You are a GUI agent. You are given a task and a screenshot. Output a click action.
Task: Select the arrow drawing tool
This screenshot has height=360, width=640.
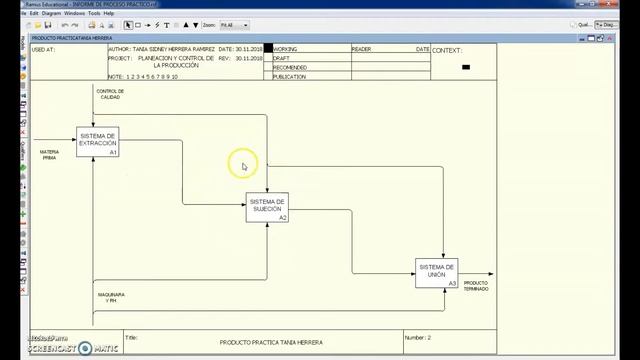click(x=147, y=25)
